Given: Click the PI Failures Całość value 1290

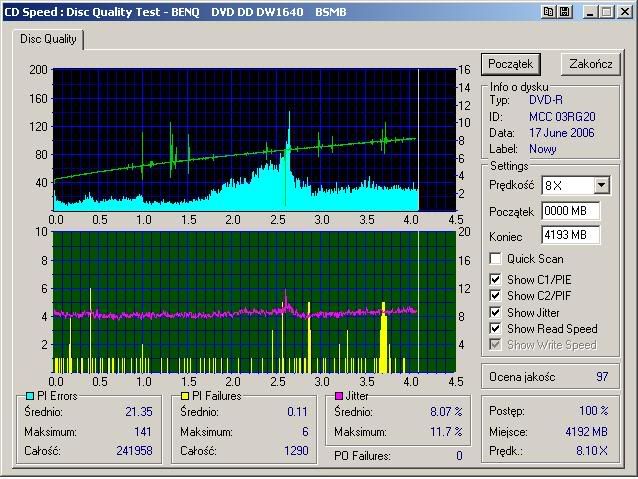Looking at the screenshot, I should (296, 451).
